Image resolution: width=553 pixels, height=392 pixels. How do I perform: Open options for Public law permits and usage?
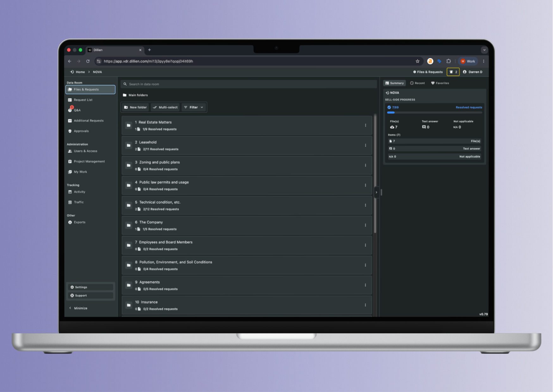pos(365,185)
